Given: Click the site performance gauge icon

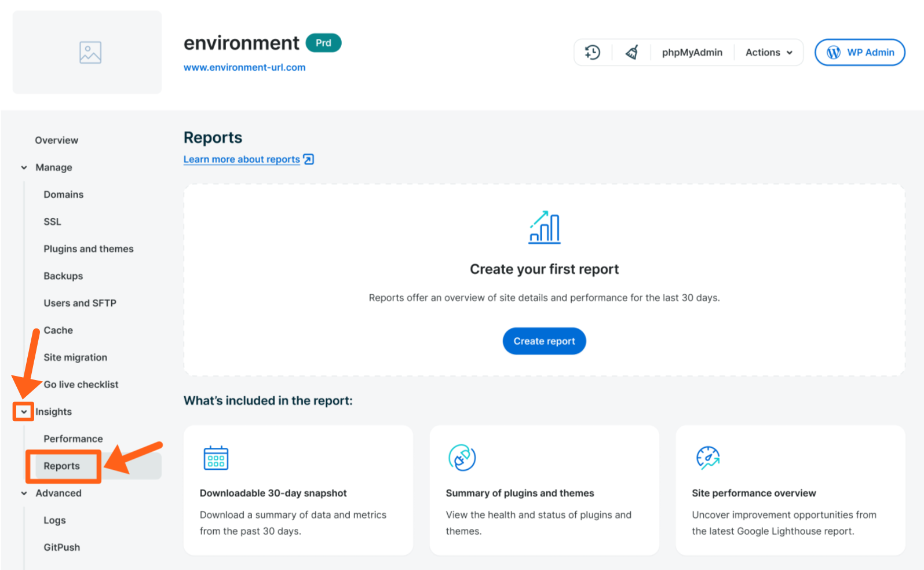Looking at the screenshot, I should tap(708, 458).
